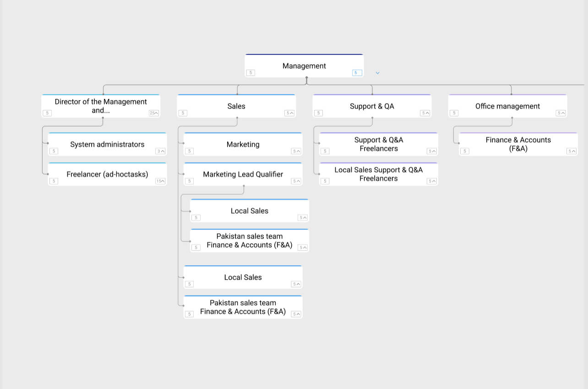The height and width of the screenshot is (389, 588).
Task: Open the chevron dropdown beside the Management card
Action: pyautogui.click(x=377, y=73)
